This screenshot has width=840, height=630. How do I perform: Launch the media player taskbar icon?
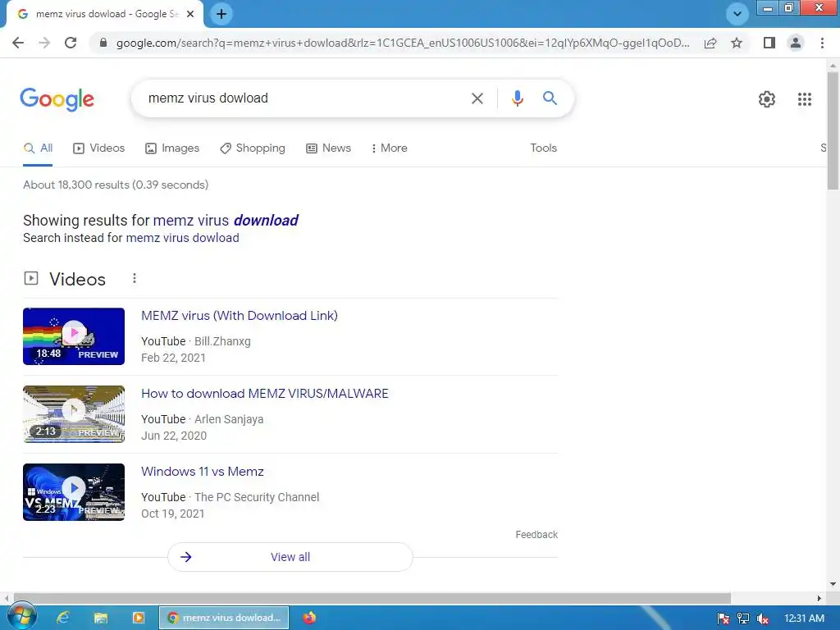(138, 618)
